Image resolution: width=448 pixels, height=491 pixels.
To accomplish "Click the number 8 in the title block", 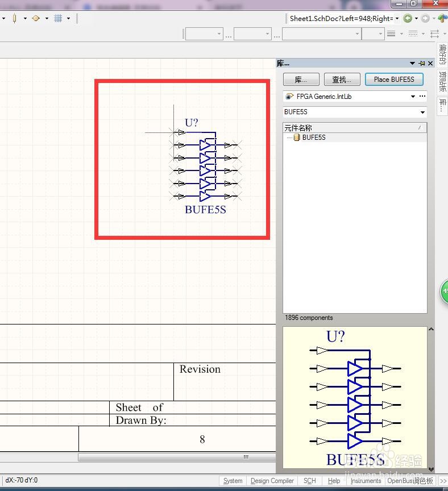I will point(202,439).
